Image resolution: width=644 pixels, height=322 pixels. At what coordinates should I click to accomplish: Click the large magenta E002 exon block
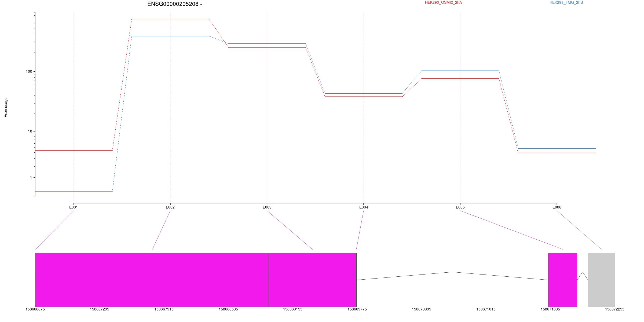(152, 280)
